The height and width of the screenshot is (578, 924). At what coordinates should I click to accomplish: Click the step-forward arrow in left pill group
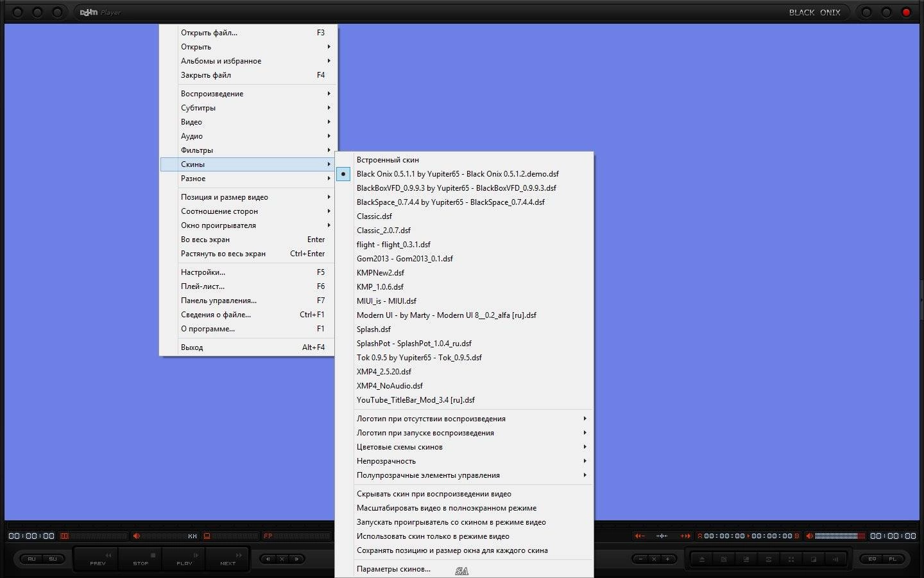pyautogui.click(x=296, y=559)
